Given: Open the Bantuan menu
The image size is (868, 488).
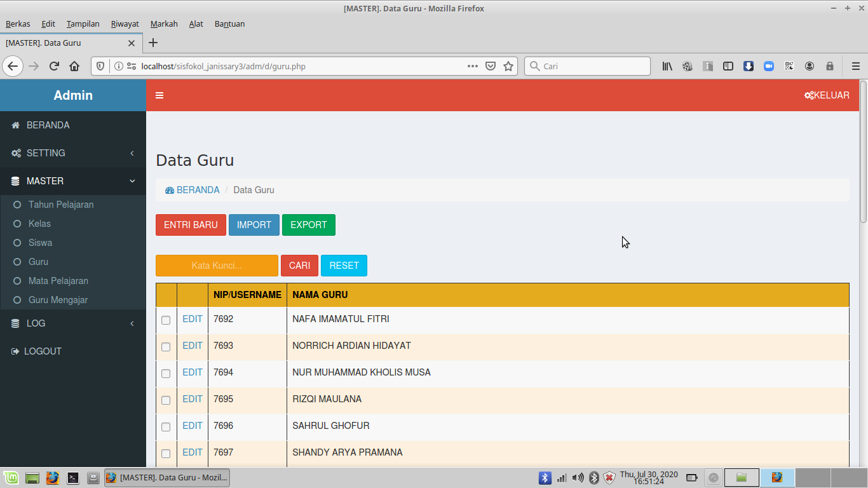Looking at the screenshot, I should [229, 24].
